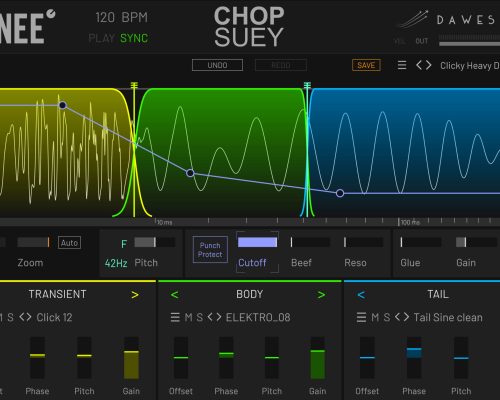Adjust the main Pitch slider

point(155,242)
